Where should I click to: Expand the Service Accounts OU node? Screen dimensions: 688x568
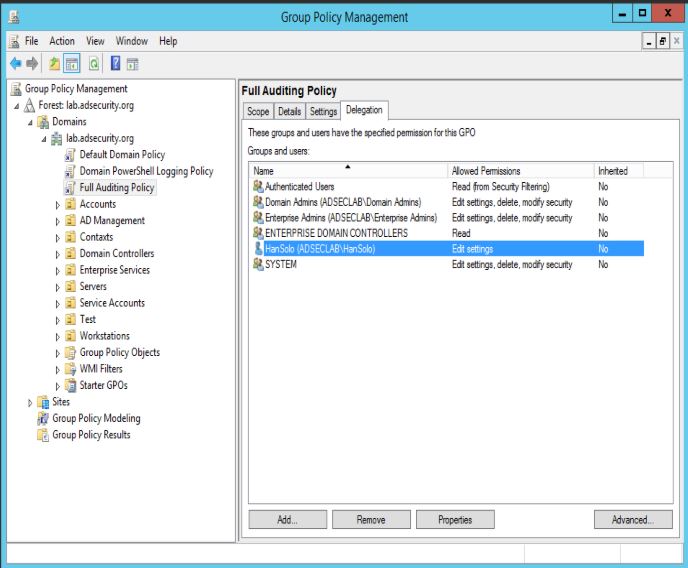[57, 304]
